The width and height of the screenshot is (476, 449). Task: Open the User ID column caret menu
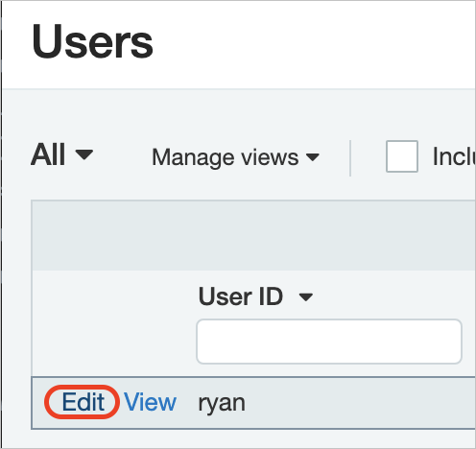[x=305, y=297]
